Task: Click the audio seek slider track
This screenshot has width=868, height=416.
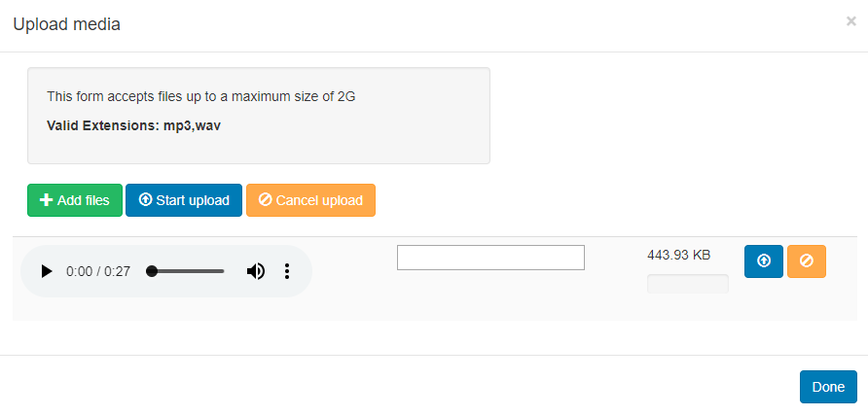Action: (191, 271)
